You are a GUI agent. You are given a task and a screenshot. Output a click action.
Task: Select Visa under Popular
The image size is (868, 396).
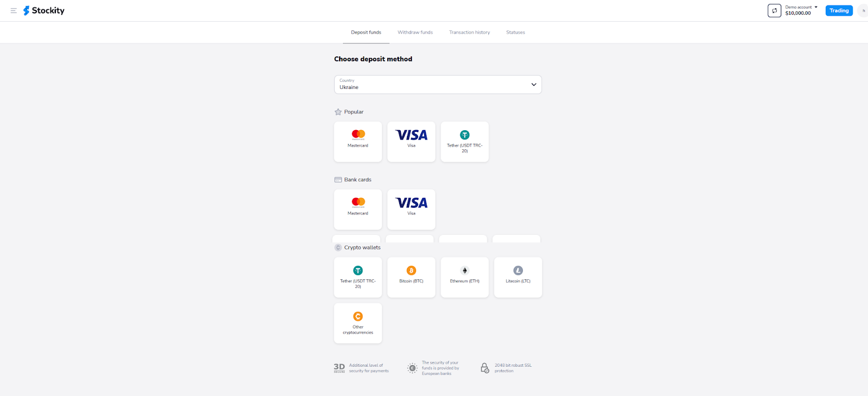click(411, 142)
